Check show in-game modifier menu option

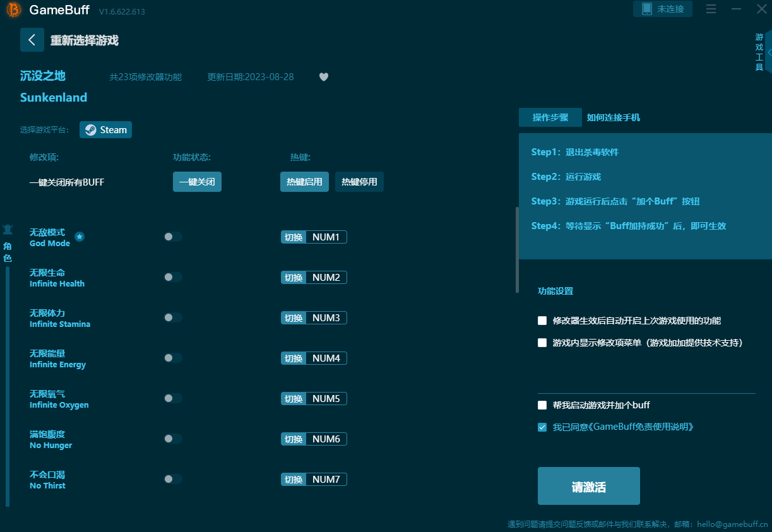[x=542, y=343]
